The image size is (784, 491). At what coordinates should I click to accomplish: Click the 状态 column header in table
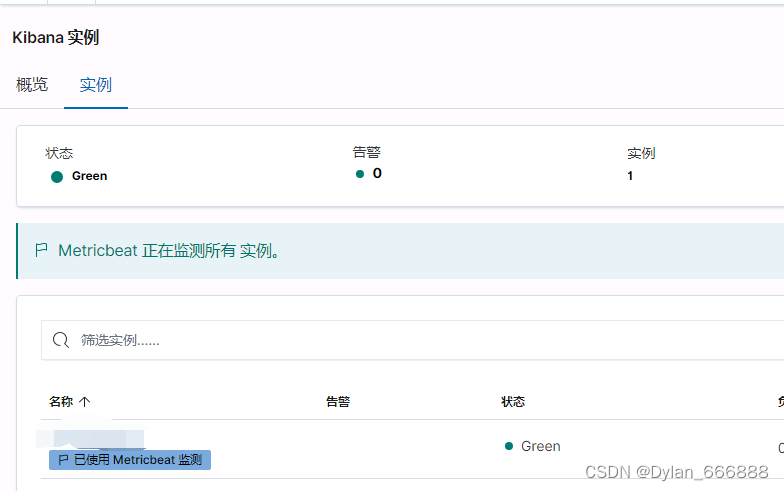pyautogui.click(x=513, y=401)
